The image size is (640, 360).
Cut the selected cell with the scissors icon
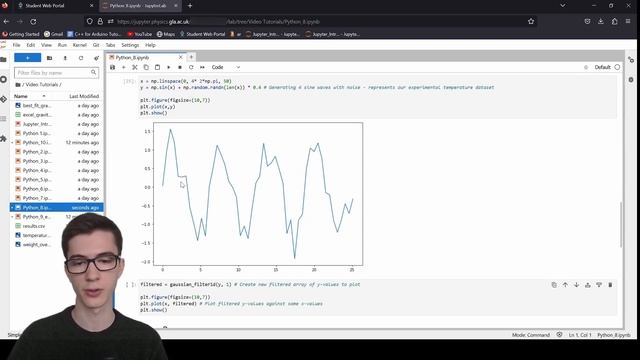pos(135,67)
